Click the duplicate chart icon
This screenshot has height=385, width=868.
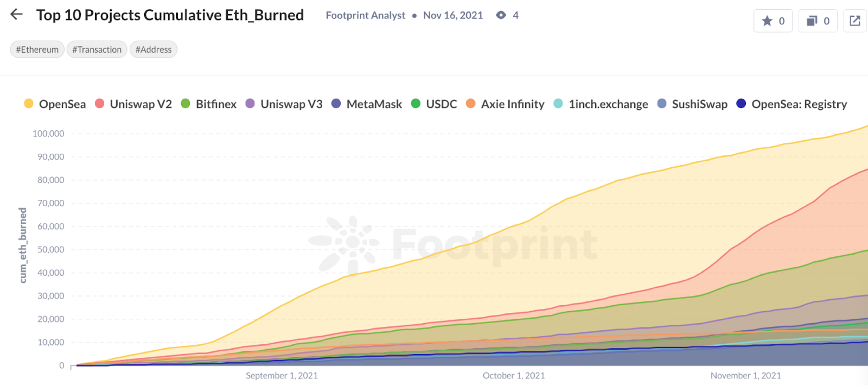[812, 21]
